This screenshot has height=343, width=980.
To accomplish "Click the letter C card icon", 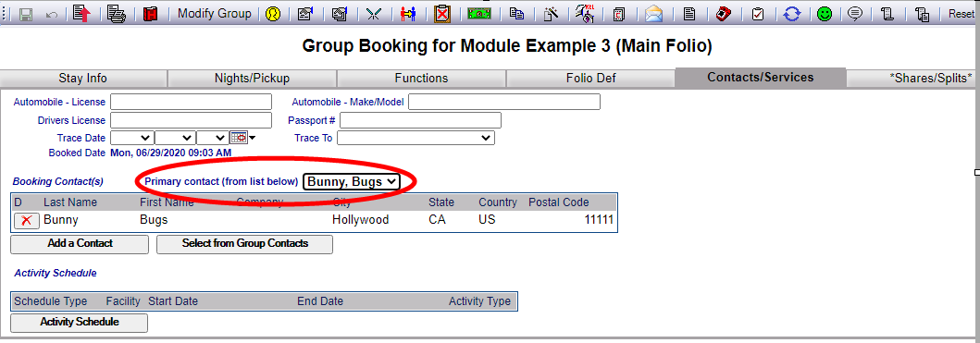I will tap(619, 14).
